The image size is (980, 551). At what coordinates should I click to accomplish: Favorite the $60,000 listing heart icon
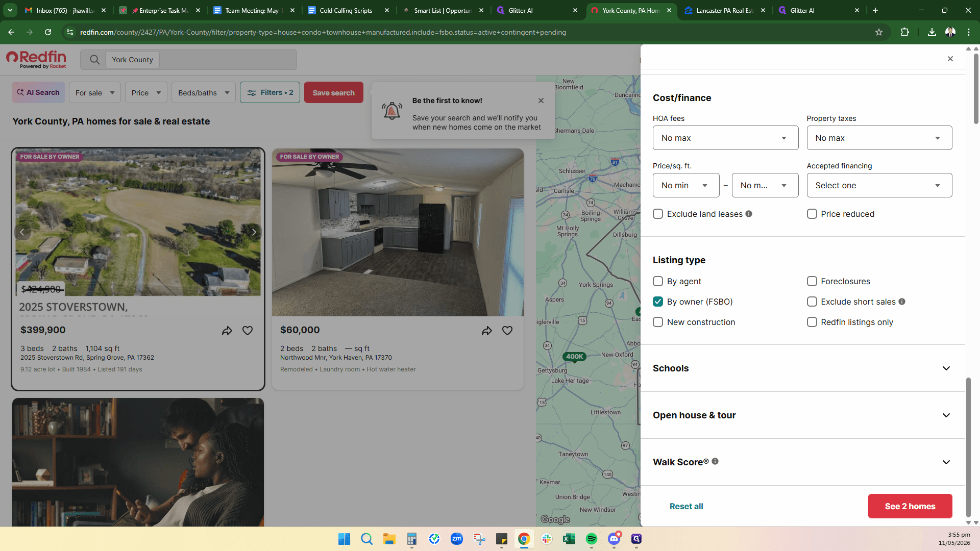coord(507,331)
